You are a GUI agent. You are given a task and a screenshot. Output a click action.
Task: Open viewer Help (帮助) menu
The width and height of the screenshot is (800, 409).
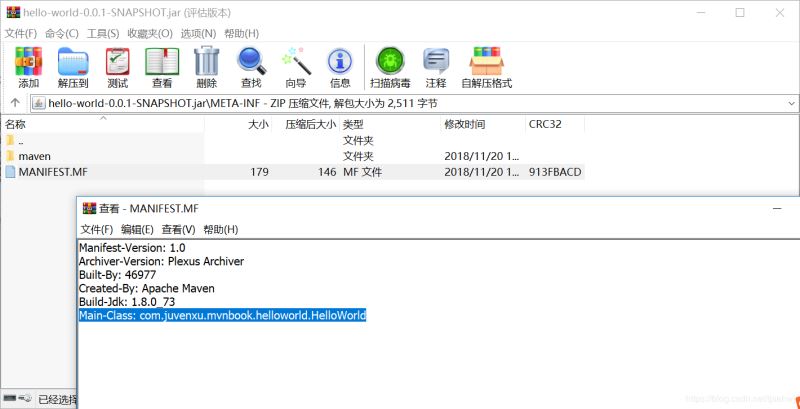coord(221,229)
